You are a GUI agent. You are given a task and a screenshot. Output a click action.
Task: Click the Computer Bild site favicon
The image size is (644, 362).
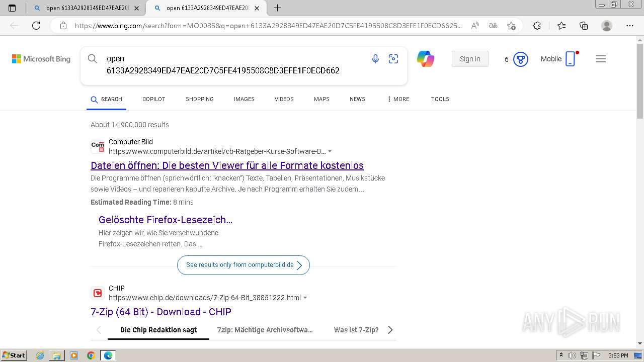pos(98,146)
